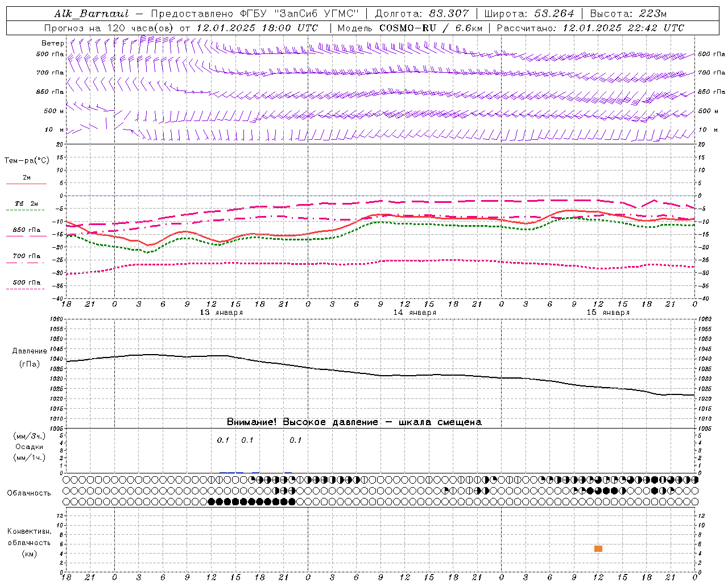Click the 13 января date label
The height and width of the screenshot is (582, 728).
point(221,313)
